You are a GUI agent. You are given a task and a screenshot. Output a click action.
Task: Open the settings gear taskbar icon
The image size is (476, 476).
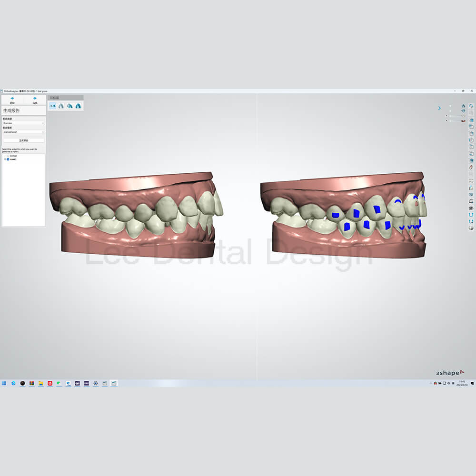click(x=96, y=383)
